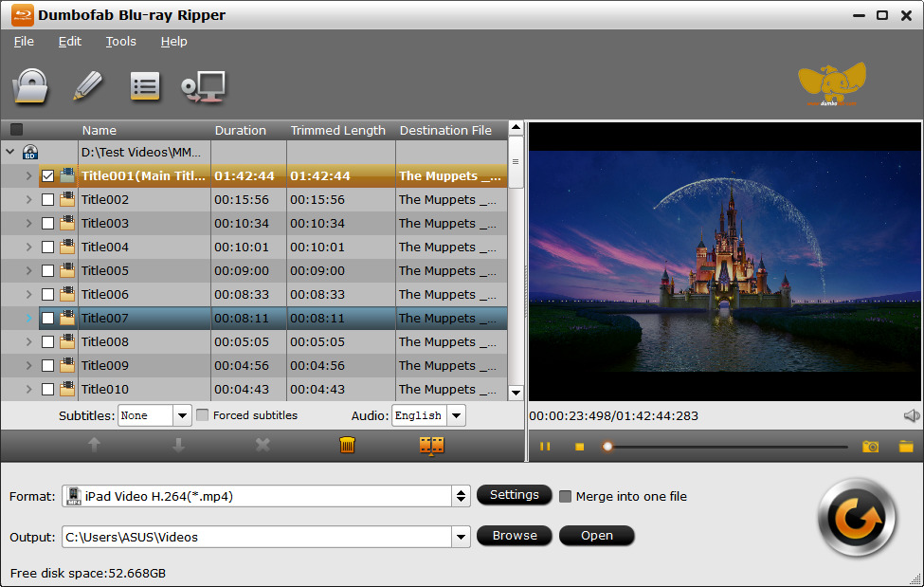The height and width of the screenshot is (587, 924).
Task: Open the Edit menu
Action: point(69,42)
